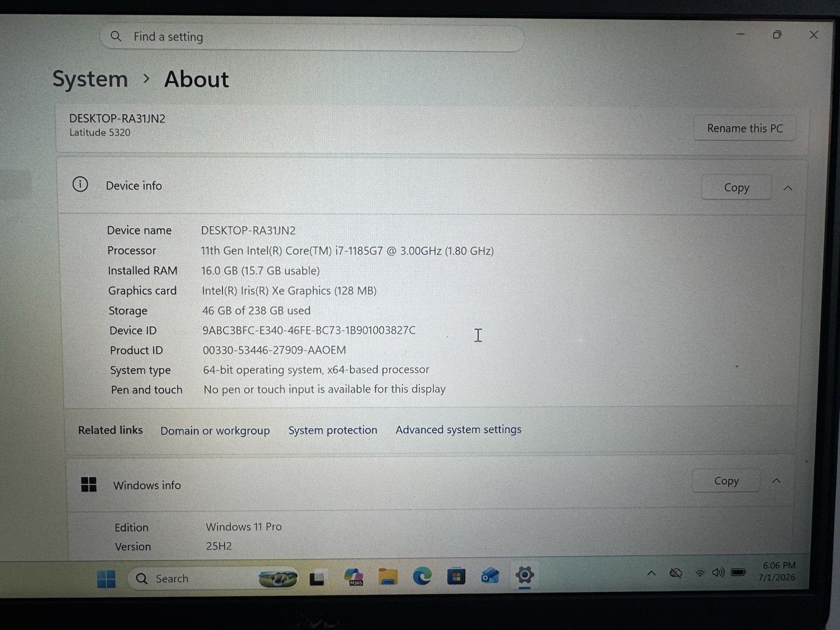
Task: Open File Explorer from the taskbar
Action: [388, 576]
